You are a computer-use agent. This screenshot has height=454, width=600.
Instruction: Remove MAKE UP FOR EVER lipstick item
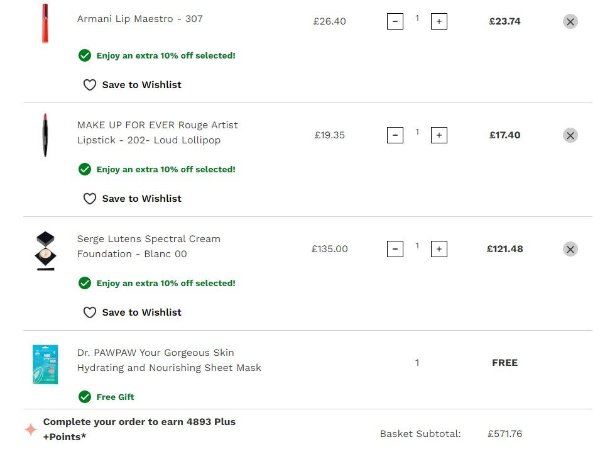570,135
